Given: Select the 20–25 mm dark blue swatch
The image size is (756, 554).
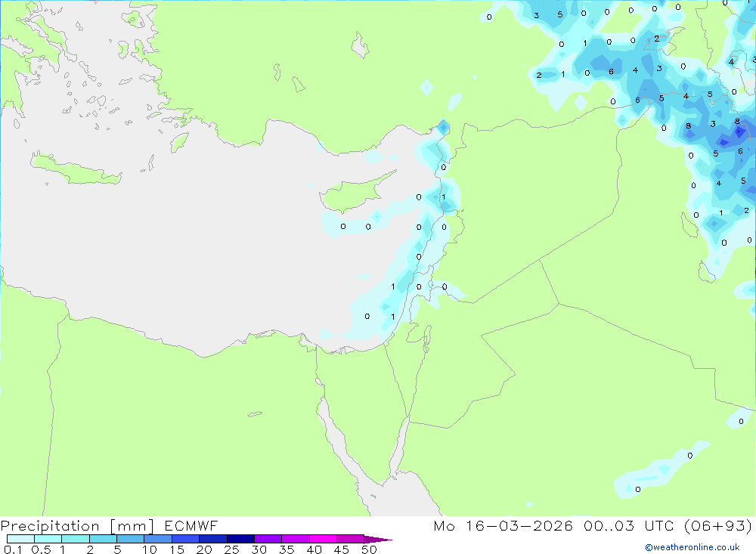Looking at the screenshot, I should (x=213, y=539).
